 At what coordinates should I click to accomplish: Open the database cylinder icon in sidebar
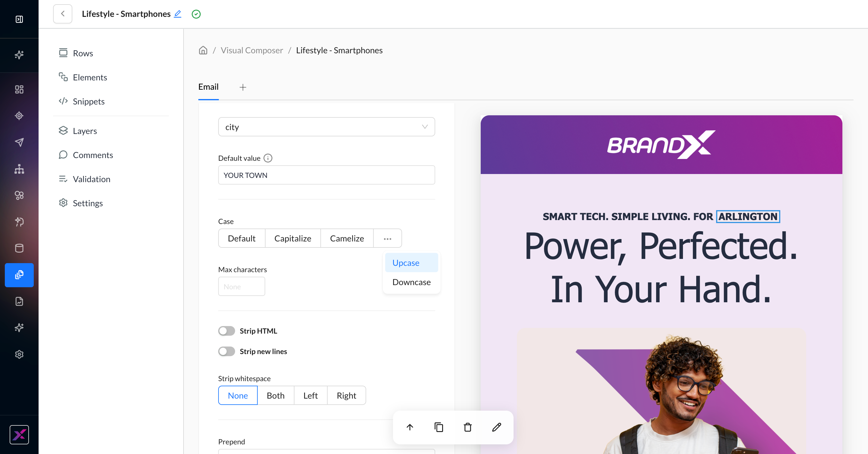click(x=19, y=248)
